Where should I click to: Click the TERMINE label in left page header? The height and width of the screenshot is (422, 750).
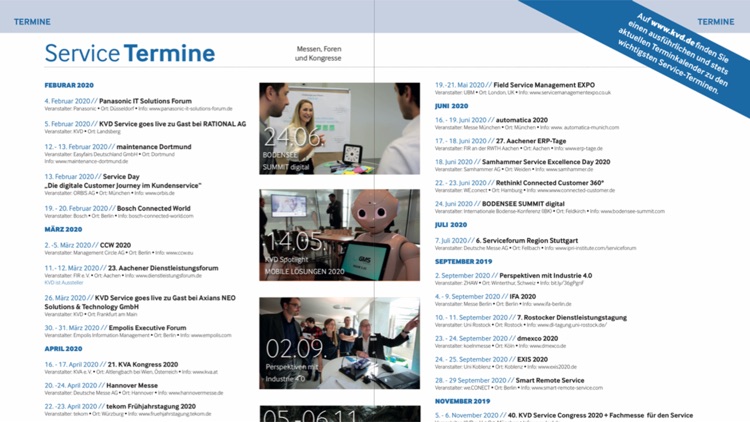32,22
